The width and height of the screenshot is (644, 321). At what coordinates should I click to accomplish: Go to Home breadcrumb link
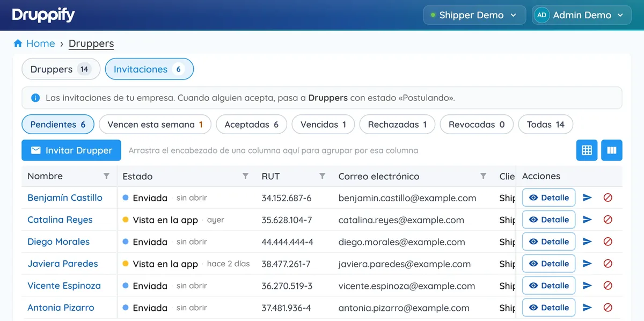[40, 43]
